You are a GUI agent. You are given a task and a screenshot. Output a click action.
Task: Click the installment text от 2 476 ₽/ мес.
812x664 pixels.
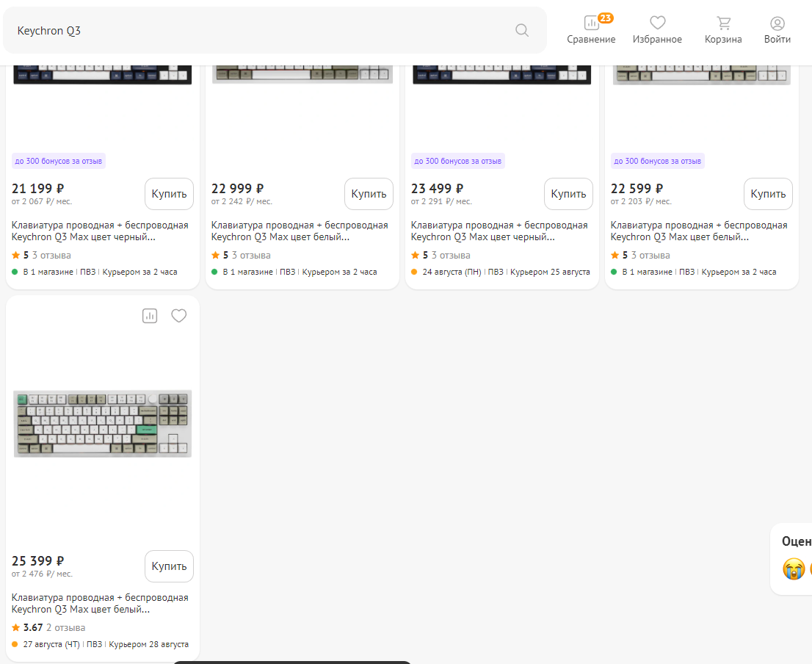[x=42, y=574]
